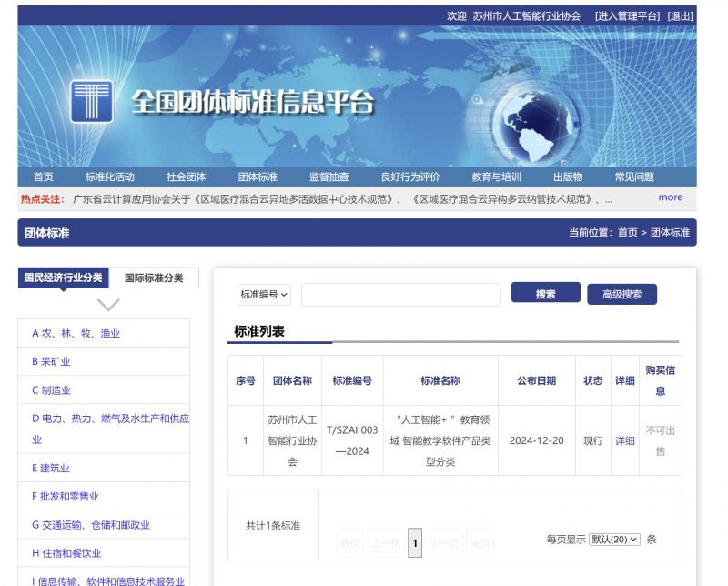Select category C 制造业
This screenshot has width=728, height=586.
tap(51, 390)
